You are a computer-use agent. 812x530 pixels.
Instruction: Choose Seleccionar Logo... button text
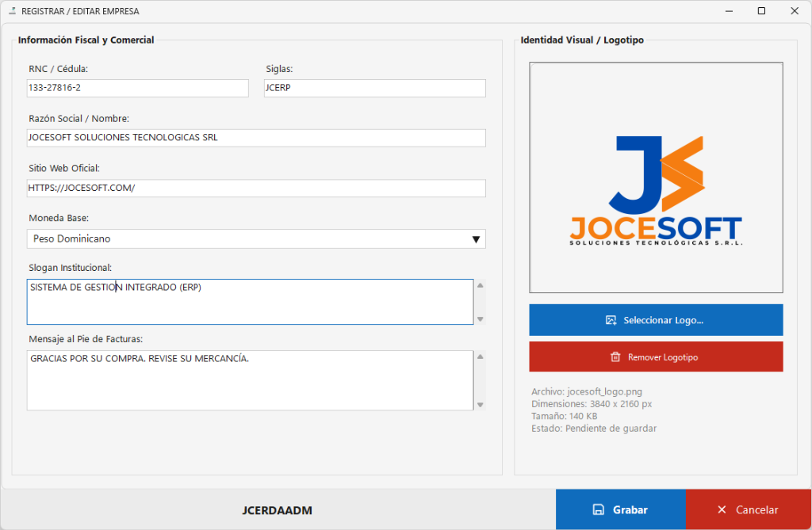tap(664, 320)
